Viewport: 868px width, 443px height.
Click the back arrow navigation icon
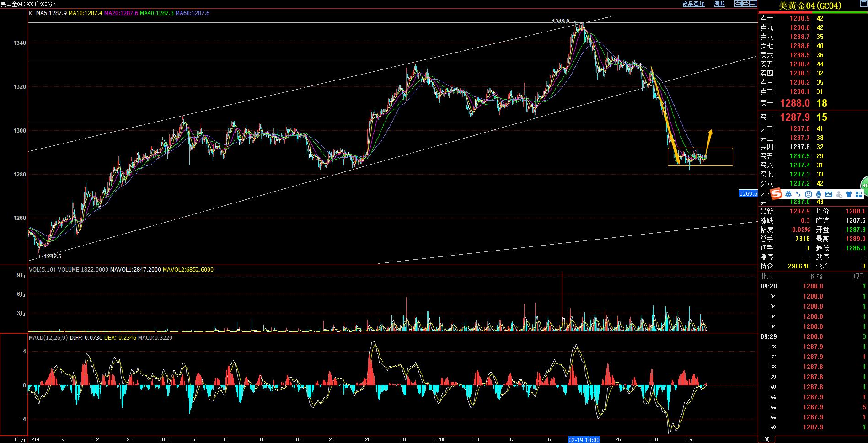738,4
